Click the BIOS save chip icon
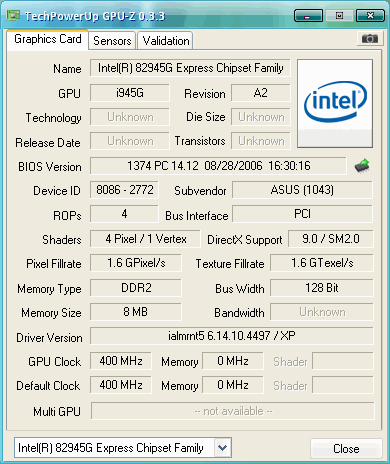This screenshot has height=464, width=390. 362,166
